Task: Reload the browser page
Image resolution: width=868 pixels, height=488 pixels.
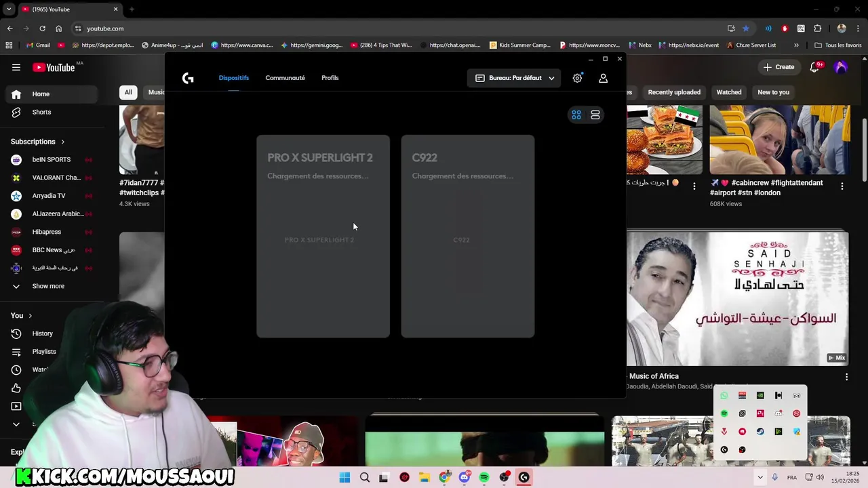Action: tap(42, 28)
